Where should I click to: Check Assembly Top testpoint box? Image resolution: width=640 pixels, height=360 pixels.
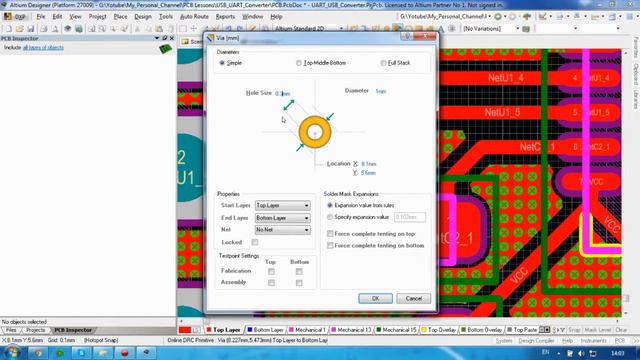[x=271, y=282]
